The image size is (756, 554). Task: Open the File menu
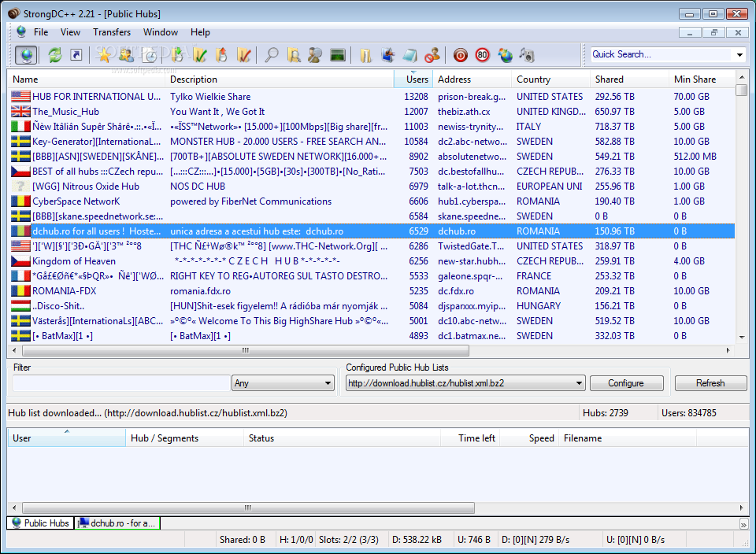(41, 31)
